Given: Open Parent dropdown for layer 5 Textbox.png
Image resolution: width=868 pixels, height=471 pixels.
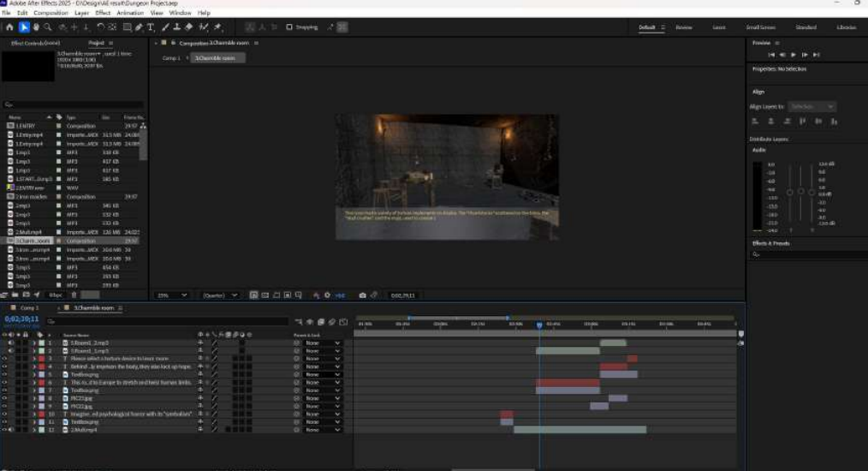Looking at the screenshot, I should click(323, 374).
